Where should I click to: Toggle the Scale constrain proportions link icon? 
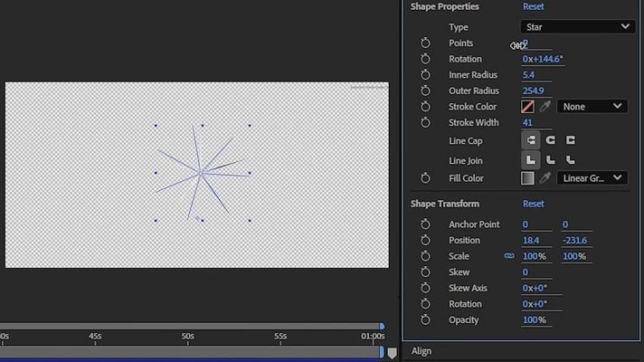(x=509, y=255)
